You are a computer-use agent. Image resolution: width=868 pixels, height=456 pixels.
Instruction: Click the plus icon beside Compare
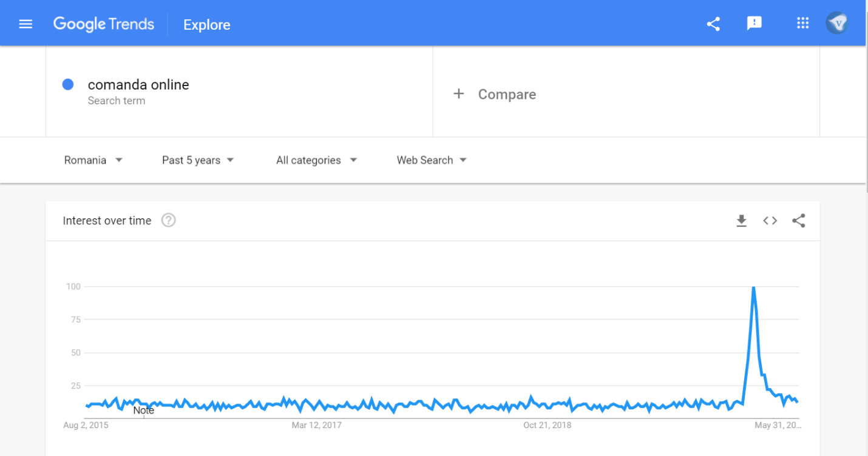tap(459, 94)
